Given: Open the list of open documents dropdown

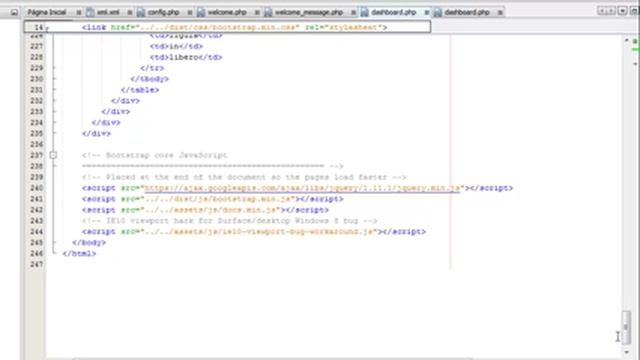Looking at the screenshot, I should pos(622,11).
